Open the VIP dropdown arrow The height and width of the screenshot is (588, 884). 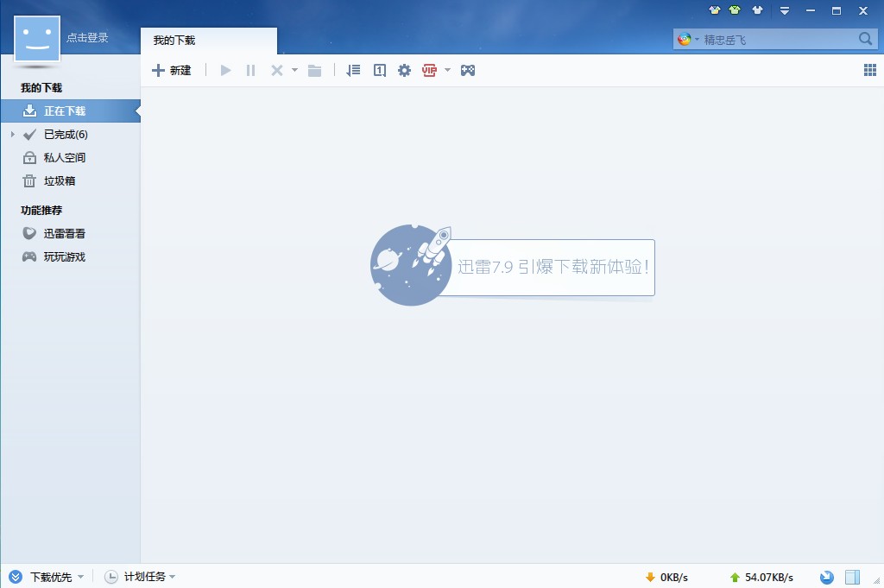(447, 70)
